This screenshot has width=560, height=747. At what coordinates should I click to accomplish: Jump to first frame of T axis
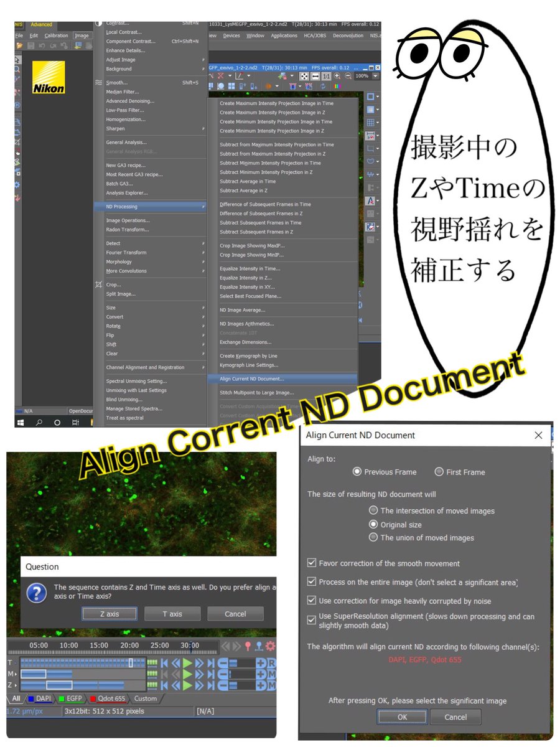(164, 663)
